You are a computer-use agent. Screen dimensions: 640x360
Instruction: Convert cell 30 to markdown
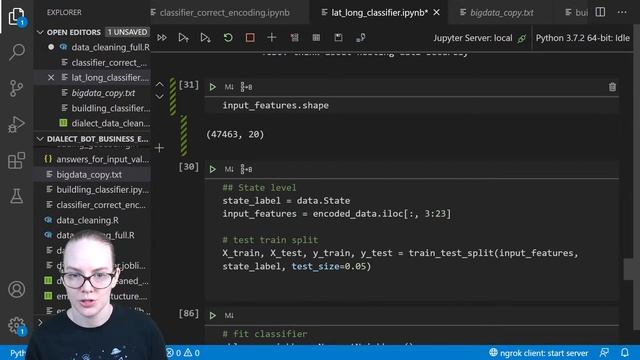pos(229,169)
